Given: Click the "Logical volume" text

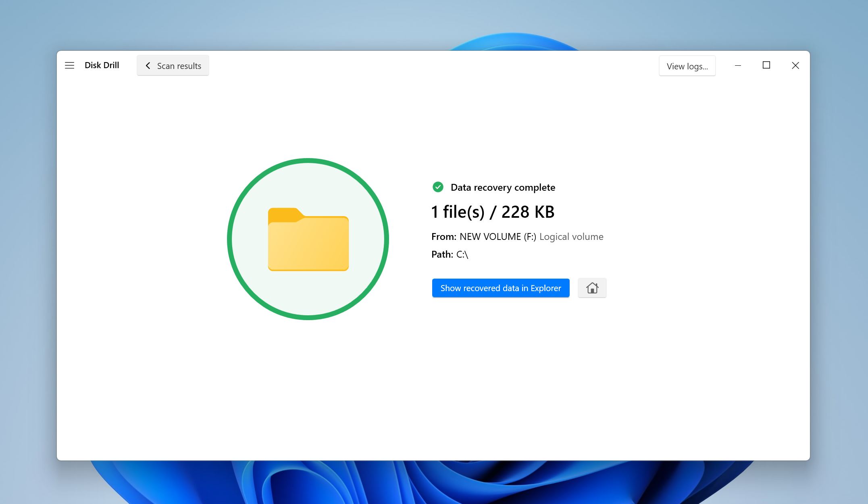Looking at the screenshot, I should 571,237.
